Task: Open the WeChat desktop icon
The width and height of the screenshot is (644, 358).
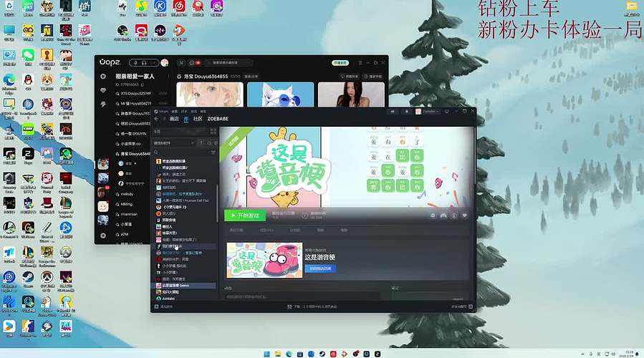Action: tap(29, 57)
